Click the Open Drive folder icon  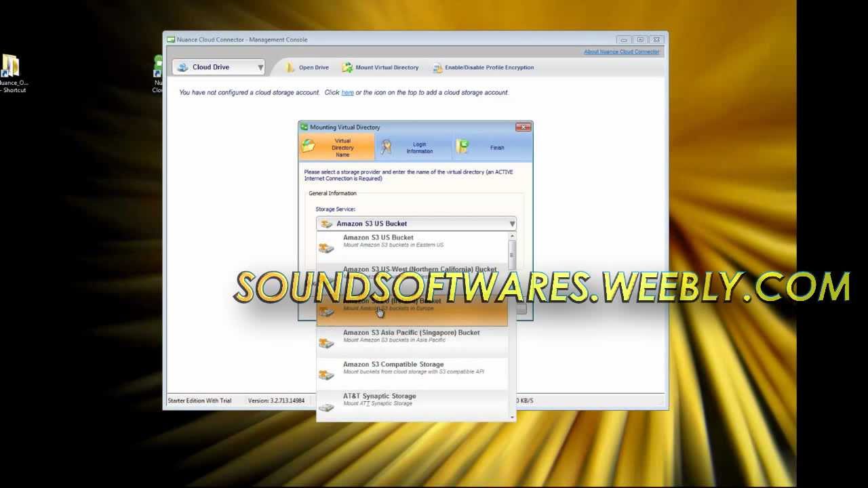(x=290, y=67)
